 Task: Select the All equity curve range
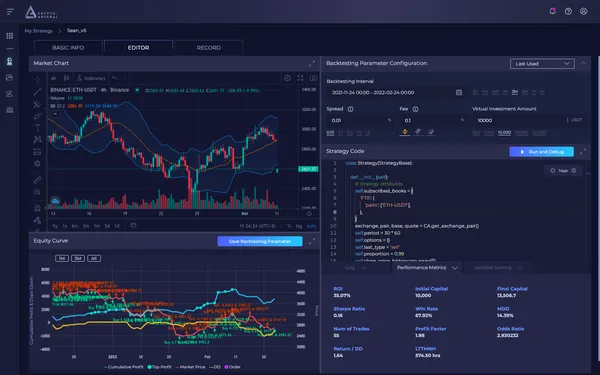click(x=94, y=258)
